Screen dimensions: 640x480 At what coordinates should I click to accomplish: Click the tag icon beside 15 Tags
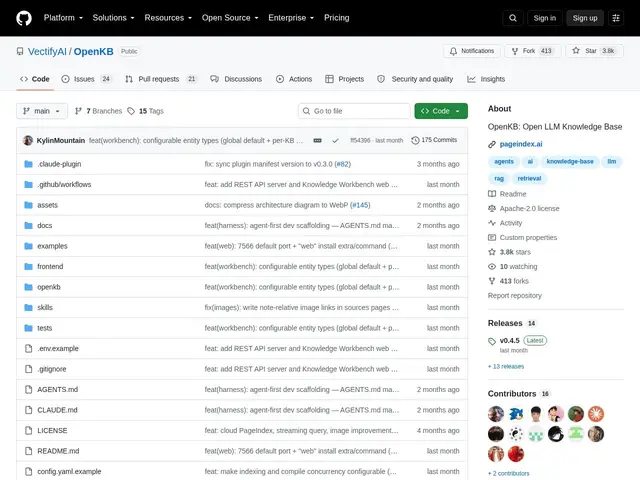click(x=131, y=111)
